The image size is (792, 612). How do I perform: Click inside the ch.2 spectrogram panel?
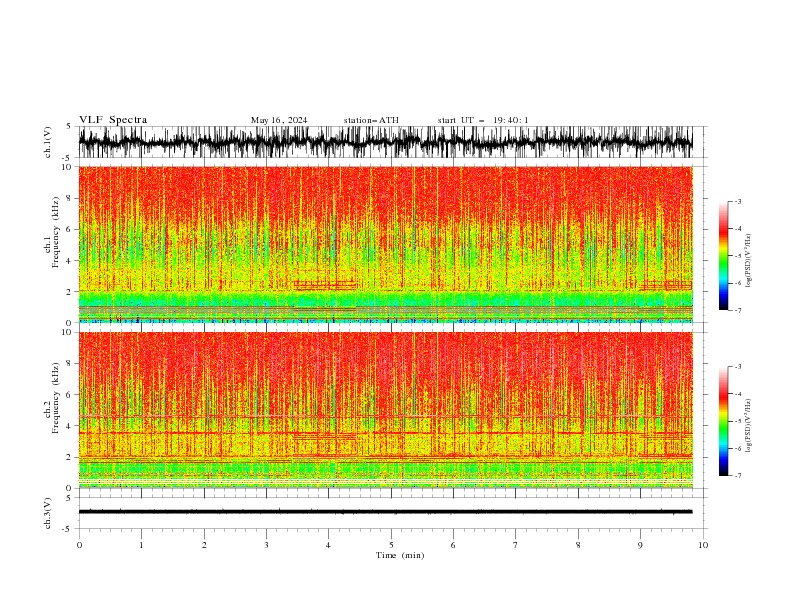coord(385,410)
